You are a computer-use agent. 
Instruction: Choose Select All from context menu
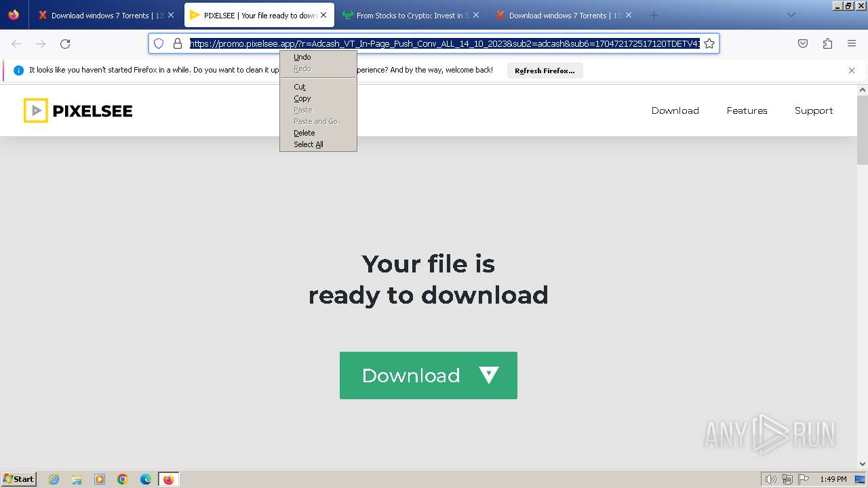[x=318, y=144]
